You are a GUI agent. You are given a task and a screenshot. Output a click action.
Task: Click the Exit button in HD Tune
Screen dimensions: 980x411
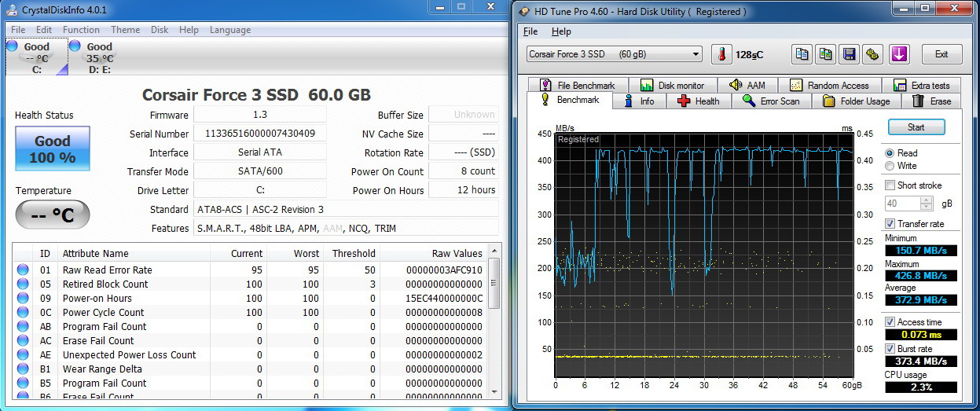[x=941, y=54]
